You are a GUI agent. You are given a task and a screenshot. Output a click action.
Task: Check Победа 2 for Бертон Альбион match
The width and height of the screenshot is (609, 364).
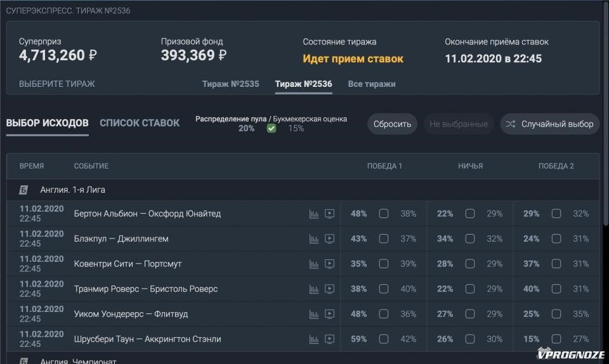[556, 214]
